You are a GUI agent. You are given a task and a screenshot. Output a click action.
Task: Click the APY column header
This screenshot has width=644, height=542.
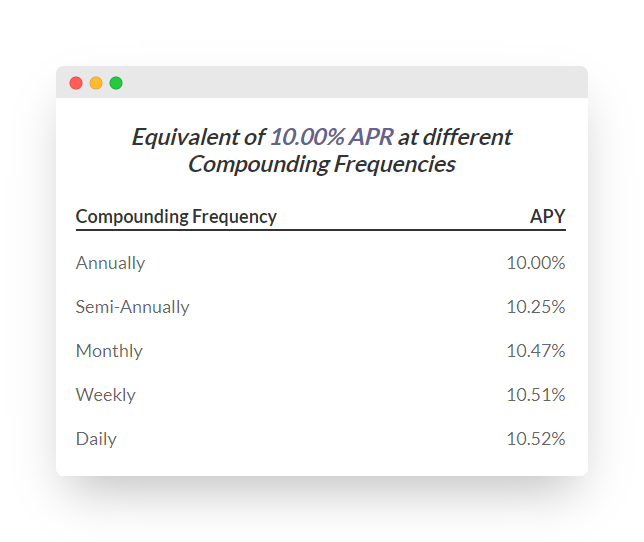coord(547,216)
